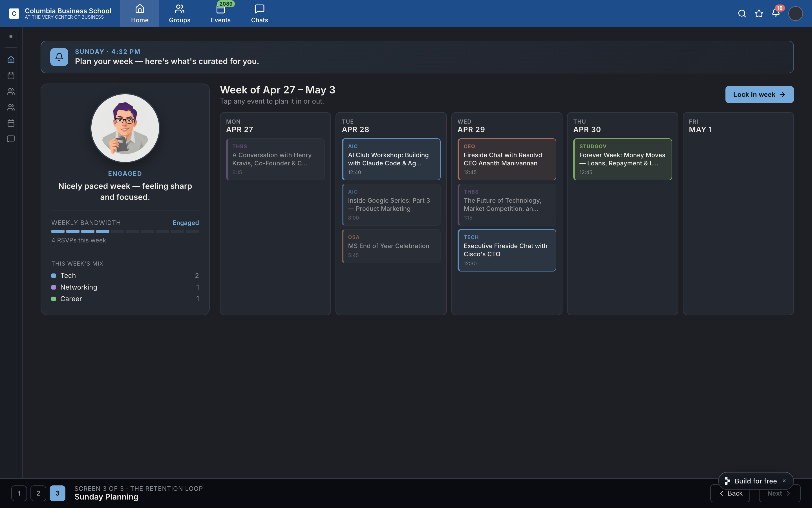
Task: Open the Chats tab
Action: [x=259, y=14]
